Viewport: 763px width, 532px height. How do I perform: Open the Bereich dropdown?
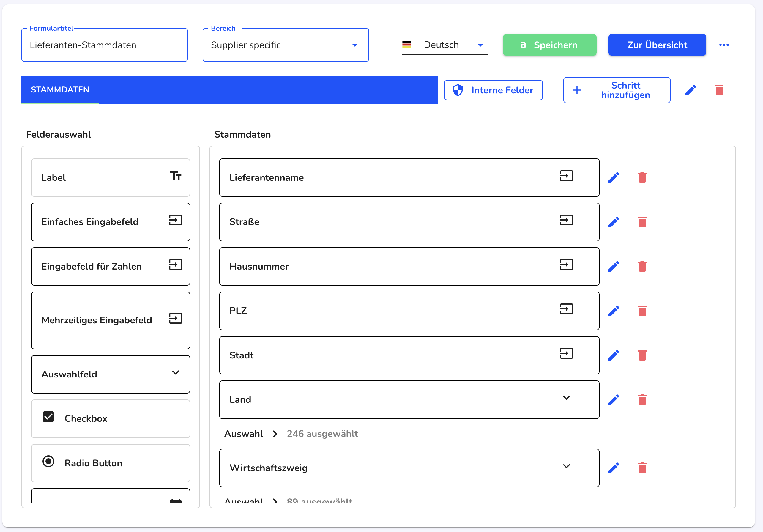pos(286,45)
